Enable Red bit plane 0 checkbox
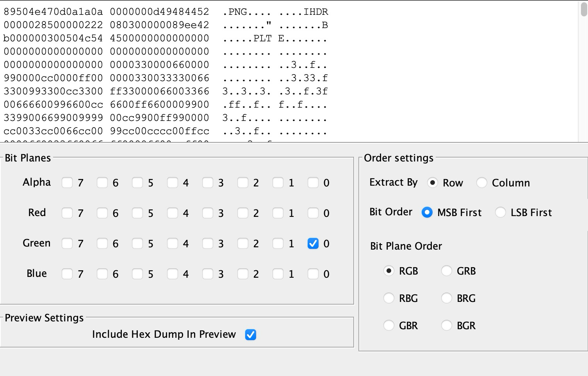 coord(313,213)
